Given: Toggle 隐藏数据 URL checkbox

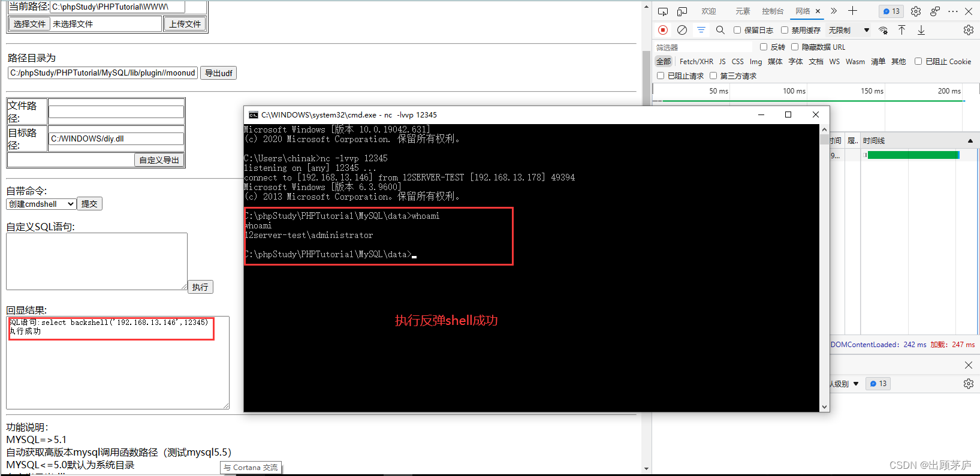Looking at the screenshot, I should (795, 47).
